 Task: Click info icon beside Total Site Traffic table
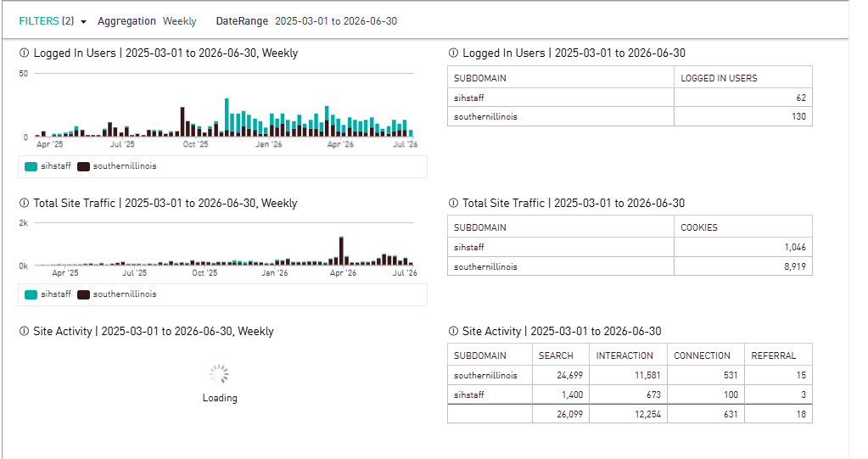(x=453, y=204)
